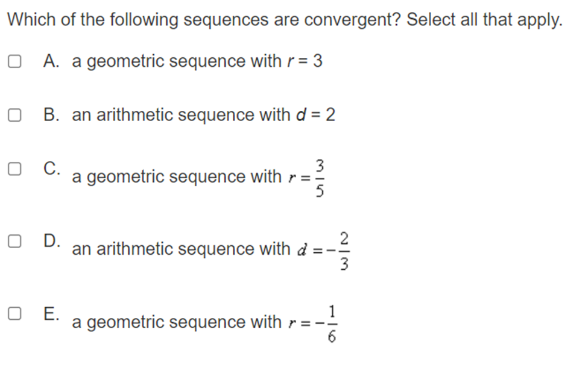Select the geometric sequence with r = -1/6
This screenshot has width=588, height=365.
[14, 313]
